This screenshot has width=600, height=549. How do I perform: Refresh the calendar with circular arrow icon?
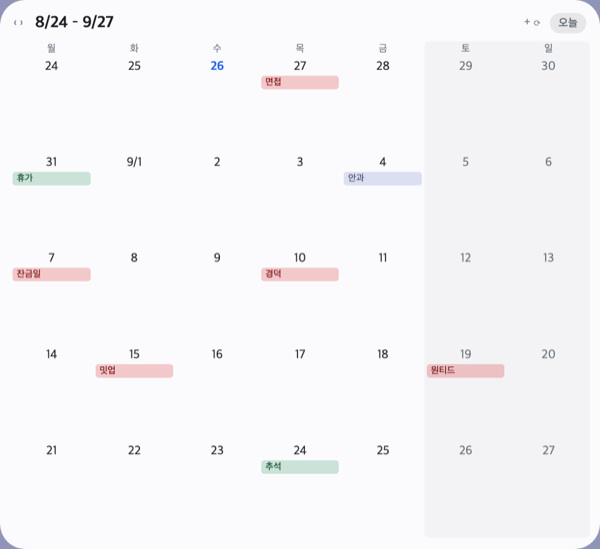(x=537, y=23)
